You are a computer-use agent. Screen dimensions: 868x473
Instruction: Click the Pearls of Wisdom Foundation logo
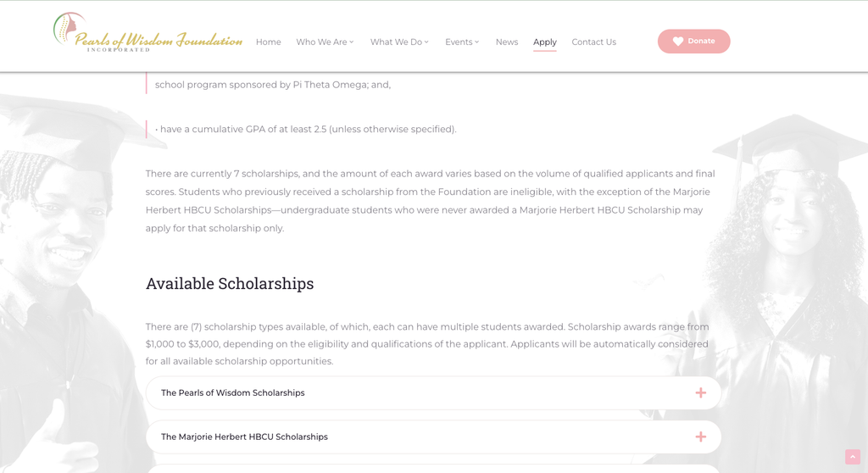coord(147,33)
